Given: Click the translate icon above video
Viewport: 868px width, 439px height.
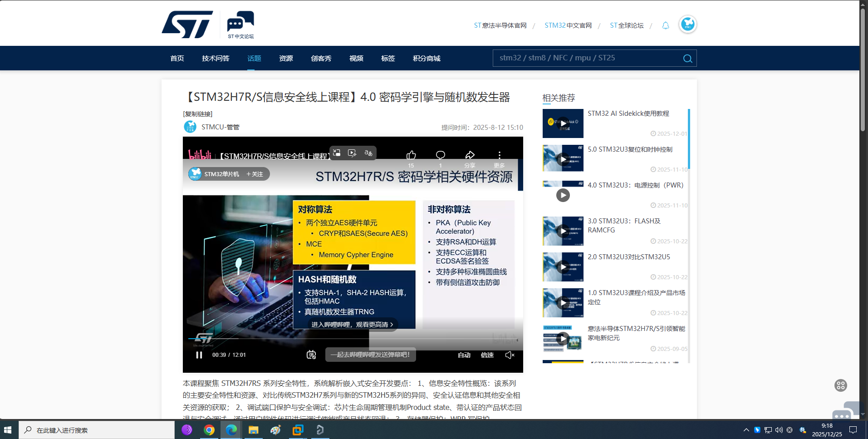Looking at the screenshot, I should [x=368, y=153].
